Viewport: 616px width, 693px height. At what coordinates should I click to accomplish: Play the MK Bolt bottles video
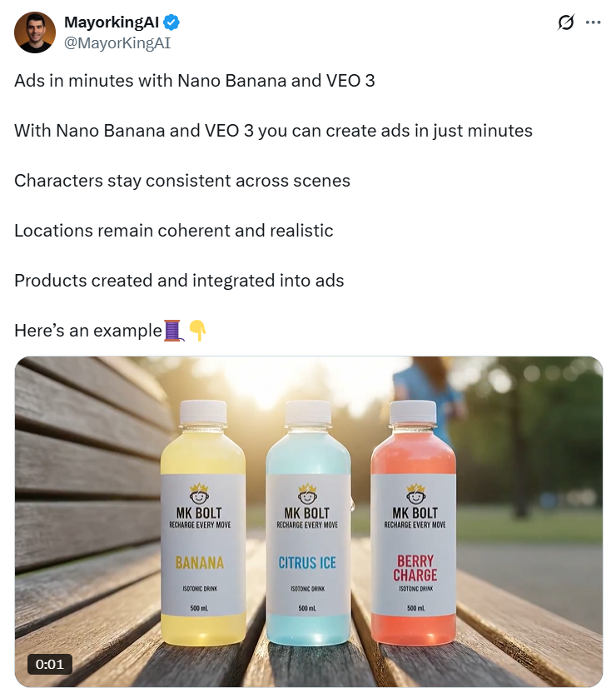point(309,521)
